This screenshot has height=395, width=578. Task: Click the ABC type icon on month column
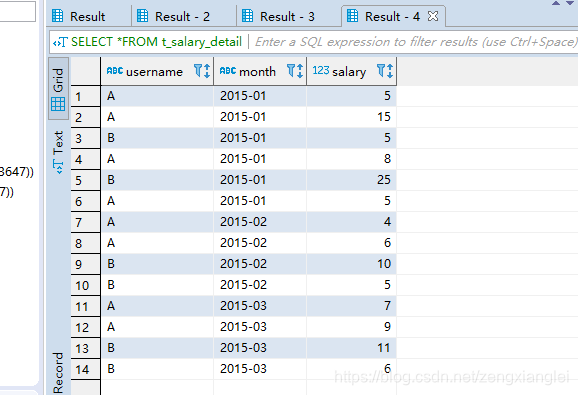pyautogui.click(x=228, y=70)
